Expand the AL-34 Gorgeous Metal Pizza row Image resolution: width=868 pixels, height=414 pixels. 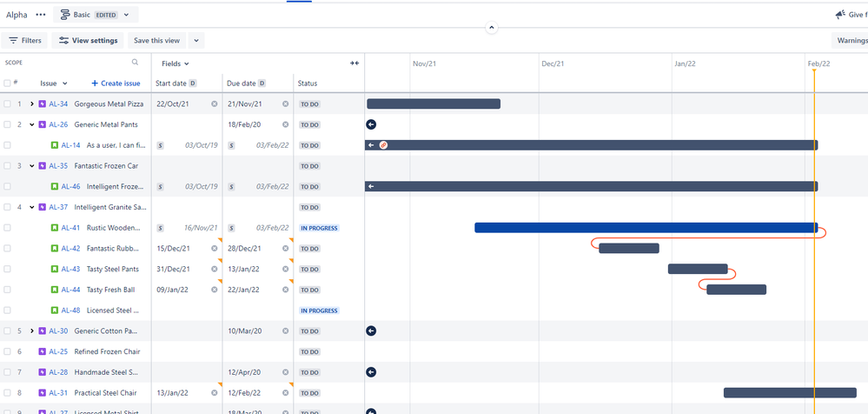coord(32,103)
